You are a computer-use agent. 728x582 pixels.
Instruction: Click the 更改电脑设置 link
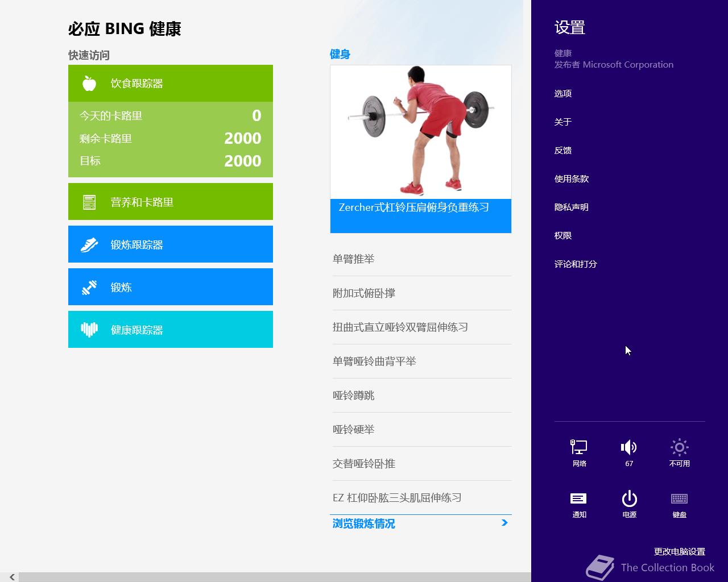point(679,552)
